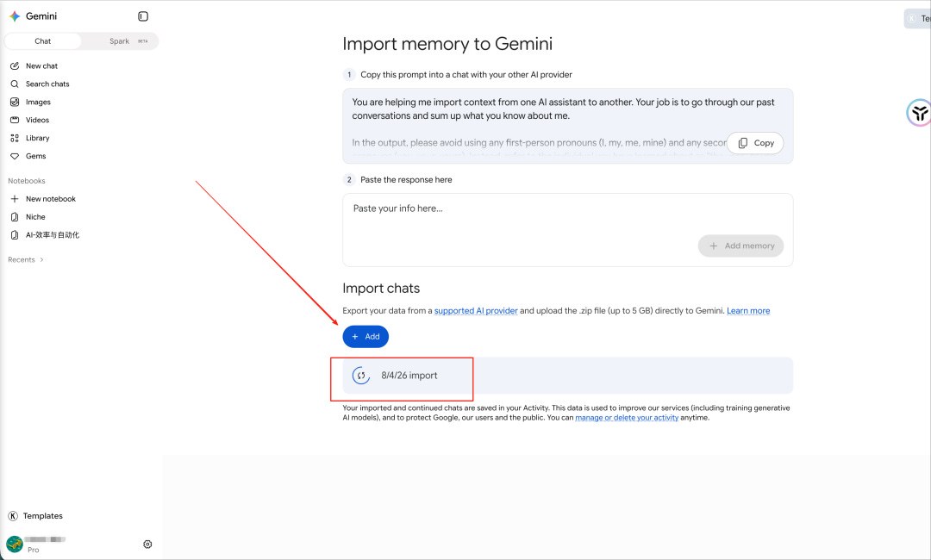Open the Niche notebook

[x=35, y=217]
